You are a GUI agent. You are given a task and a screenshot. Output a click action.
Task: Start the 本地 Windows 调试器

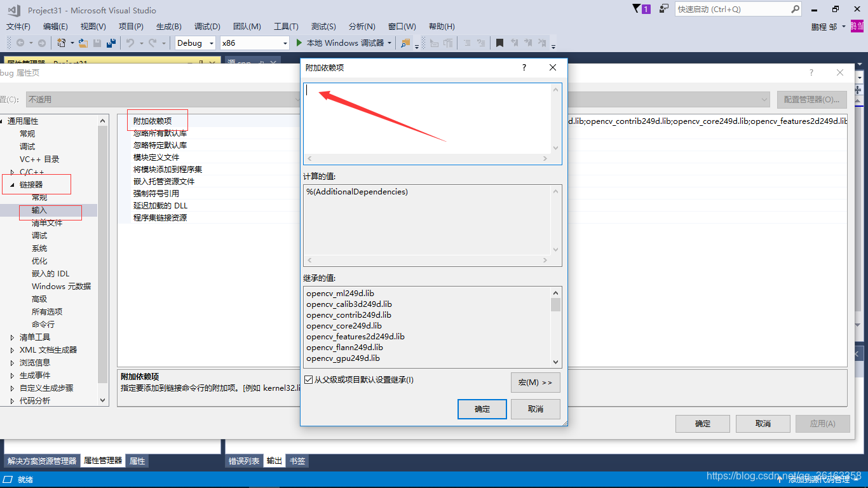coord(337,43)
